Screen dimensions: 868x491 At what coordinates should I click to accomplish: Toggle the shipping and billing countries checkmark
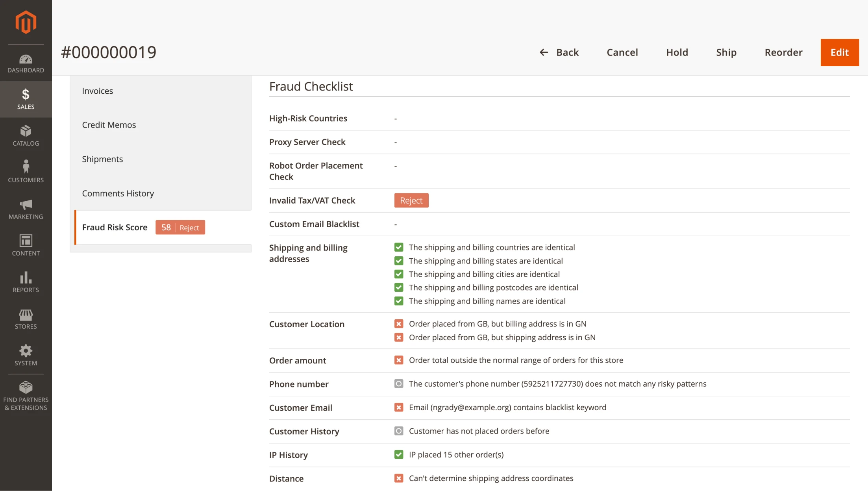[399, 247]
